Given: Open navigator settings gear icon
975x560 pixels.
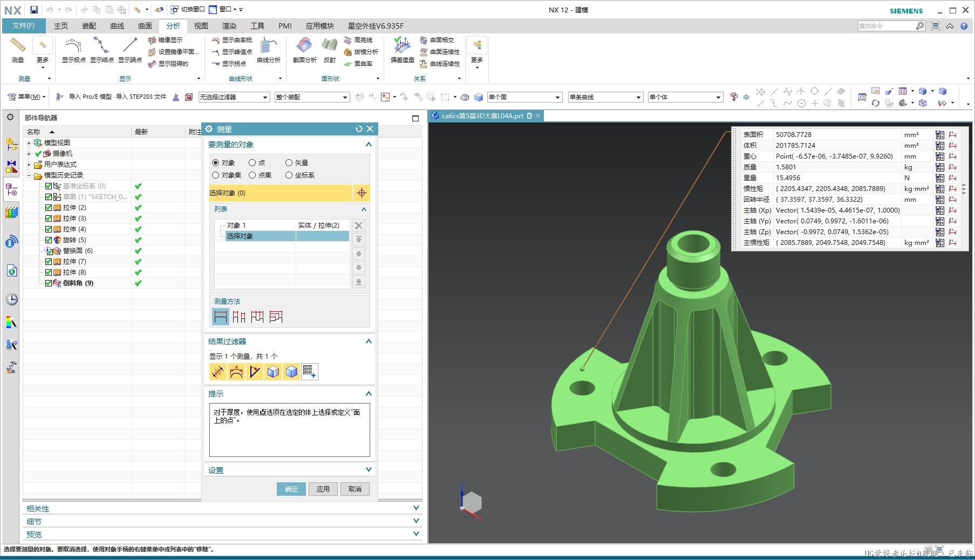Looking at the screenshot, I should [x=10, y=117].
